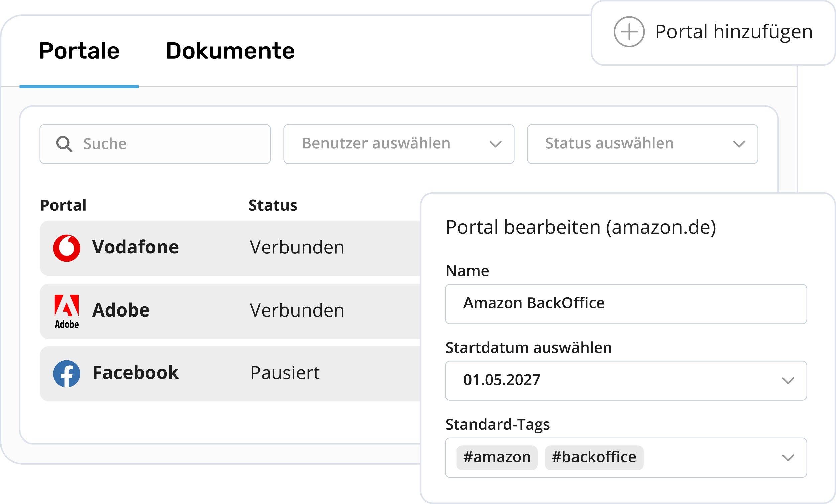Click the Adobe logo icon

point(67,311)
